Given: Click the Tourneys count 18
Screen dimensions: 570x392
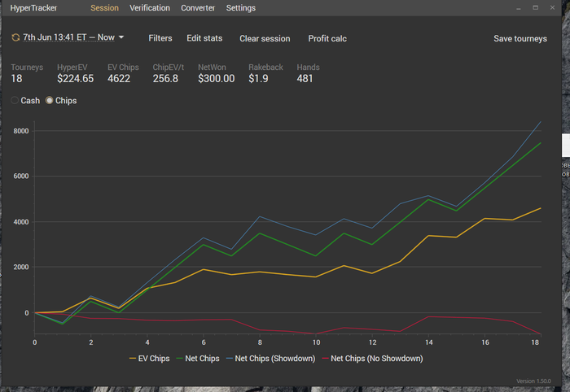Looking at the screenshot, I should (17, 78).
